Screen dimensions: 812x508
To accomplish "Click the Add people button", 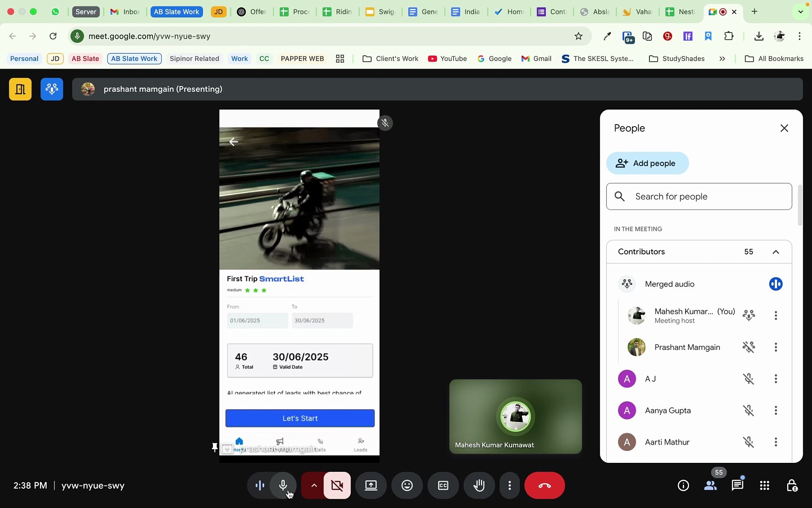I will (x=648, y=163).
